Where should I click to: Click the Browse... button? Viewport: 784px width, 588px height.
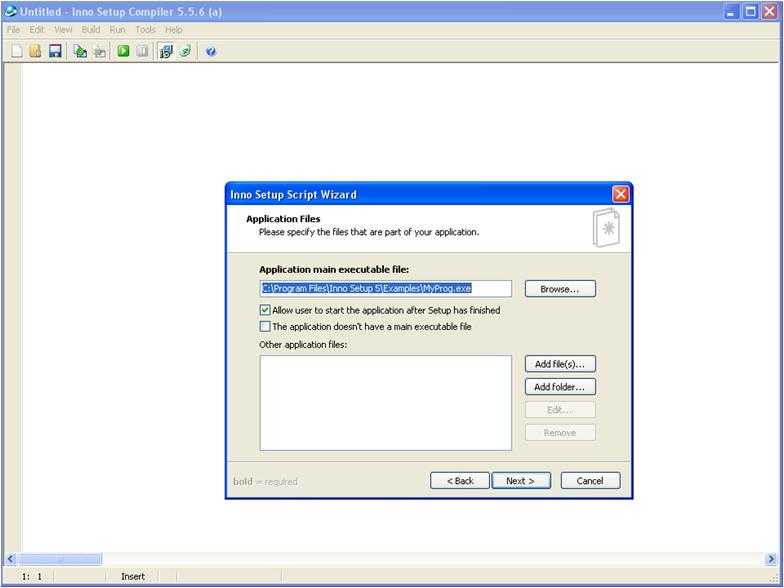[560, 289]
